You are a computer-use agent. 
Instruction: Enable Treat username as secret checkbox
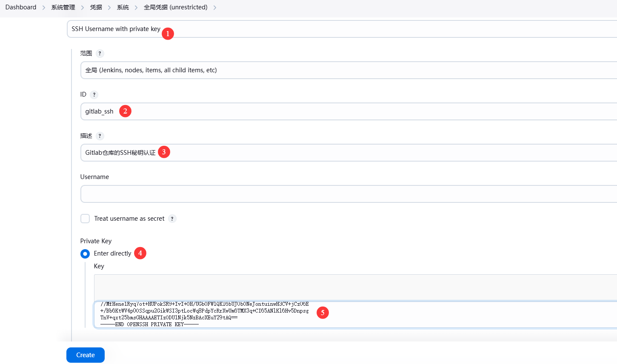(85, 219)
